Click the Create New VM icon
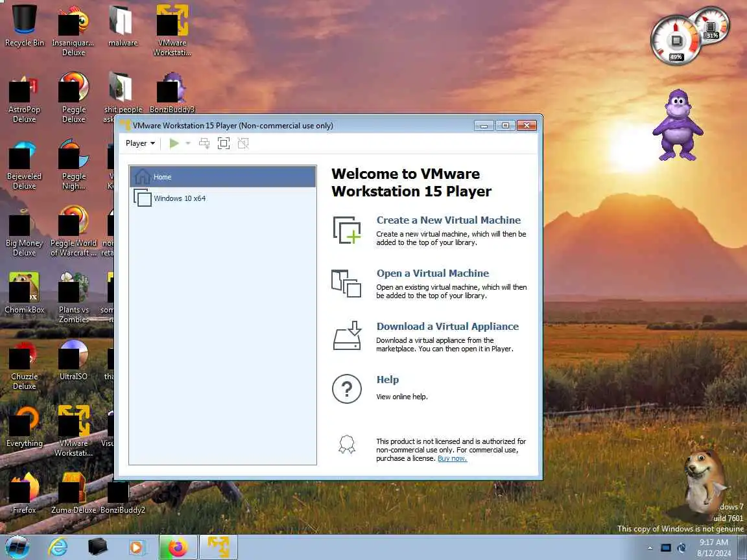 click(x=347, y=230)
